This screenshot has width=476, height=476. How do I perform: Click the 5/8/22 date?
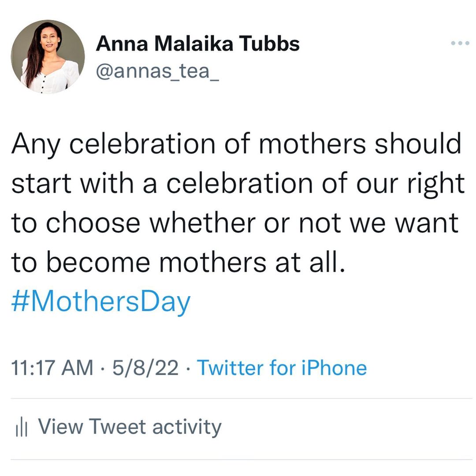tap(145, 368)
